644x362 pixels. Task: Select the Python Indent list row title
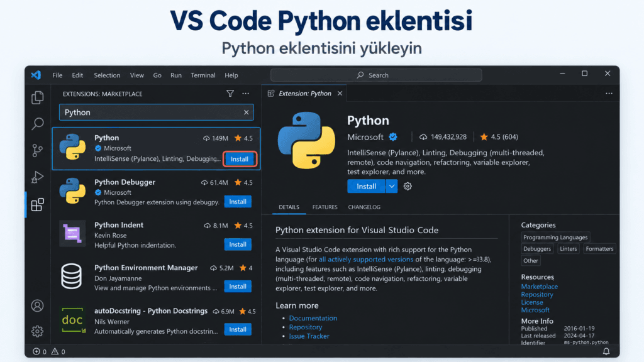(x=119, y=225)
